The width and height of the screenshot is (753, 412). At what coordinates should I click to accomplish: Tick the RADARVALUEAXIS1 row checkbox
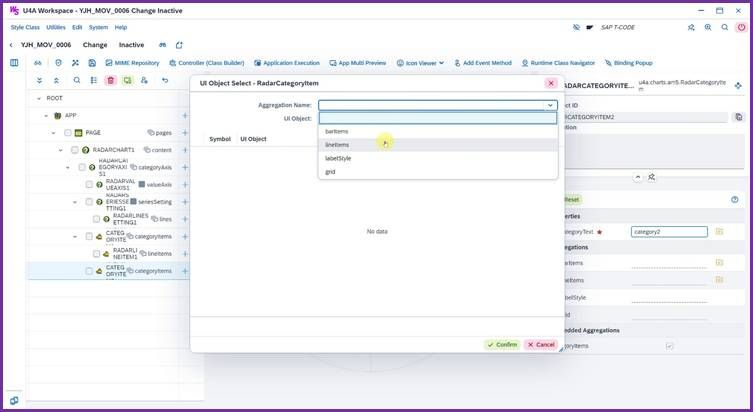(89, 184)
